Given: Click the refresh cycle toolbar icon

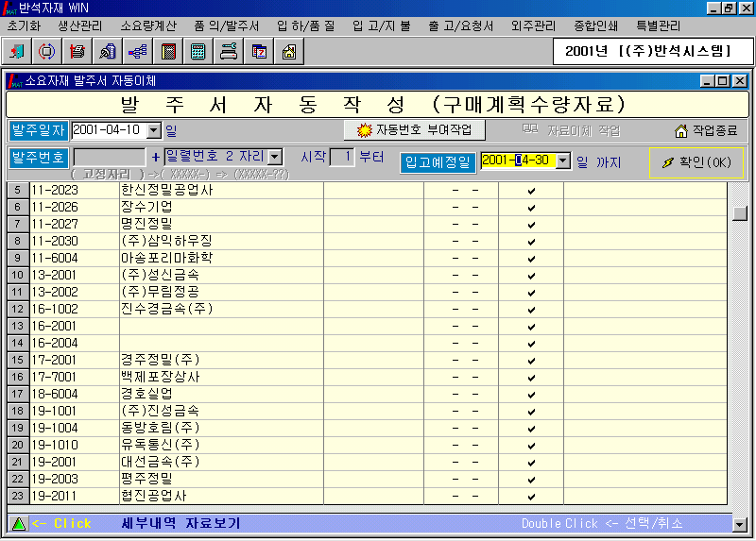Looking at the screenshot, I should point(47,52).
